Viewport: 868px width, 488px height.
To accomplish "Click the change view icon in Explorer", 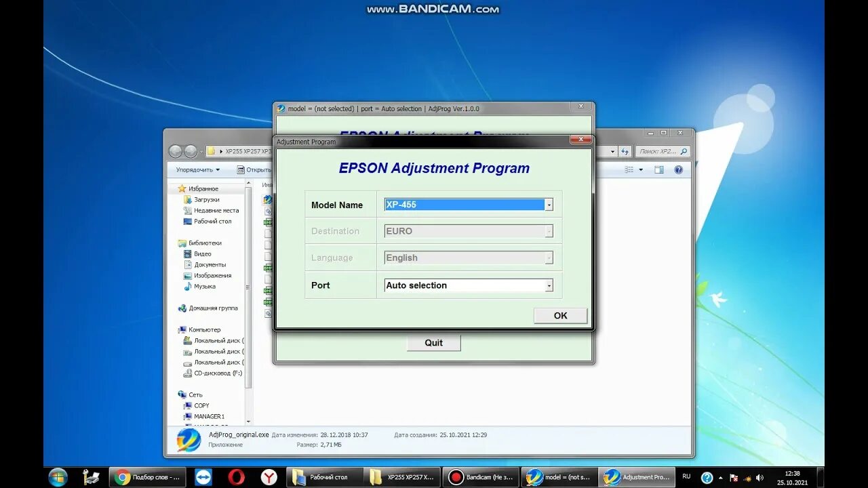I will 629,170.
